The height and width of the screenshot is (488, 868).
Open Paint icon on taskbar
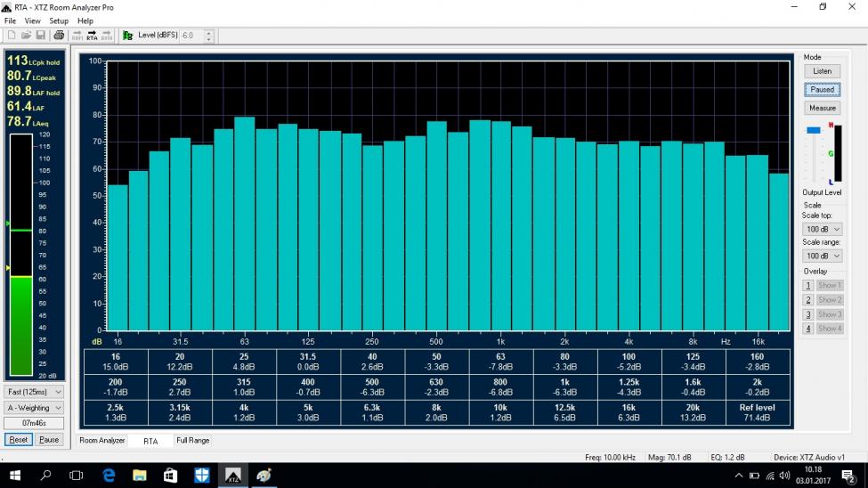(264, 476)
